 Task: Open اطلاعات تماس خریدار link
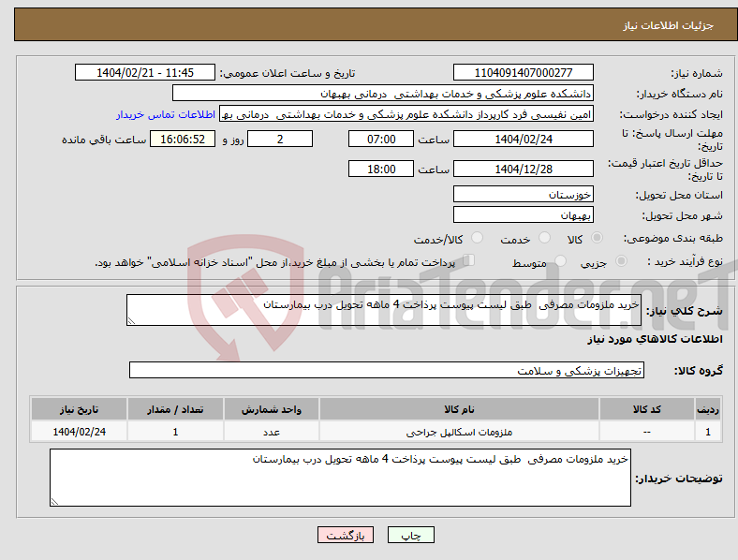[x=166, y=114]
